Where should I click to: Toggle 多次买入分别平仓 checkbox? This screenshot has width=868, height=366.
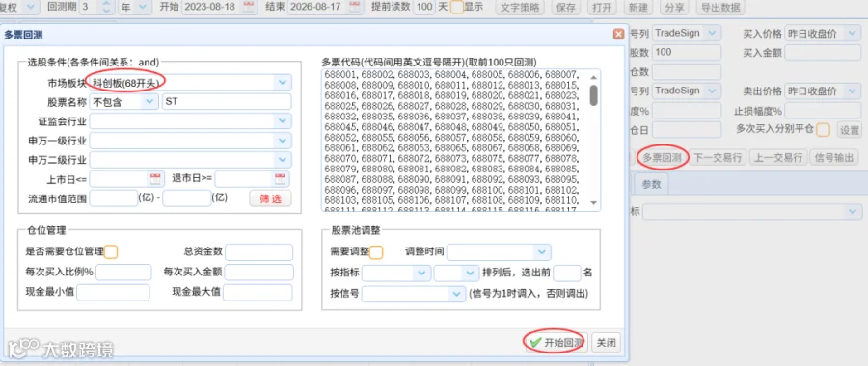pyautogui.click(x=824, y=129)
